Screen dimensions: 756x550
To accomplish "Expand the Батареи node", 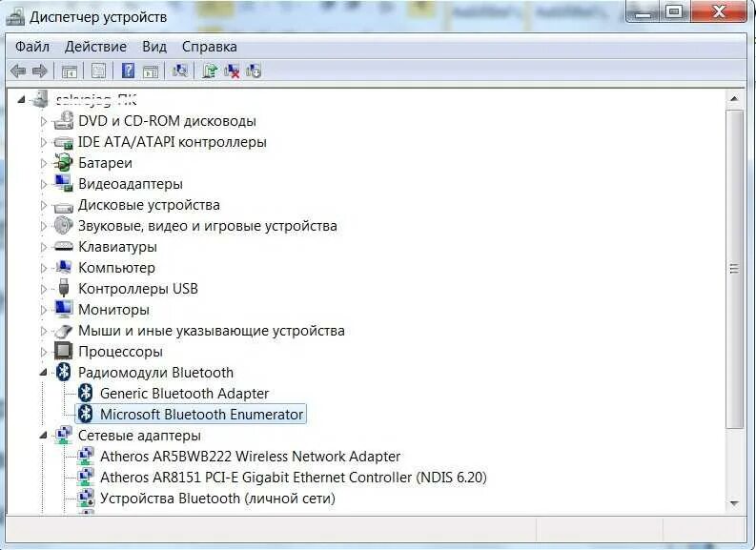I will coord(44,163).
